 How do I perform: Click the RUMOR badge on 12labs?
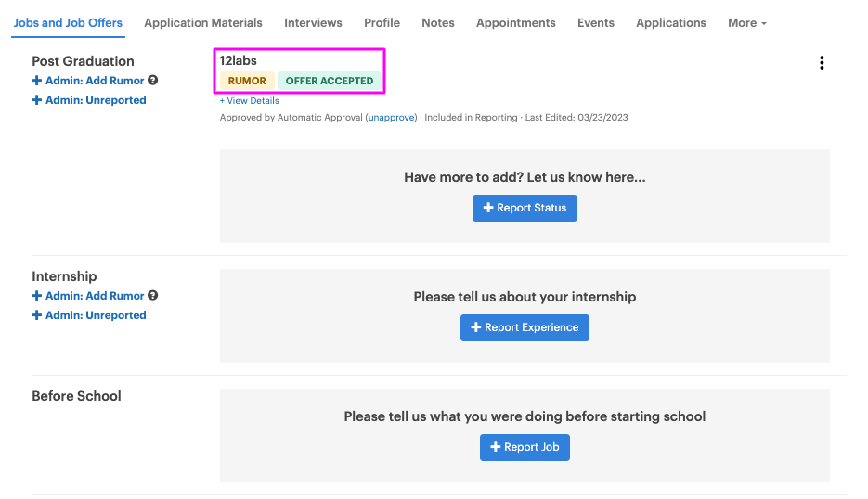247,81
